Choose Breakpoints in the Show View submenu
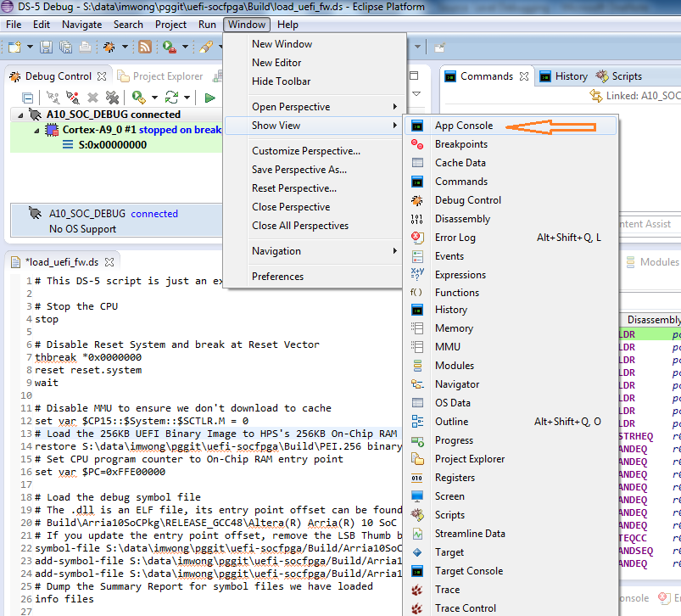This screenshot has height=616, width=681. point(461,144)
